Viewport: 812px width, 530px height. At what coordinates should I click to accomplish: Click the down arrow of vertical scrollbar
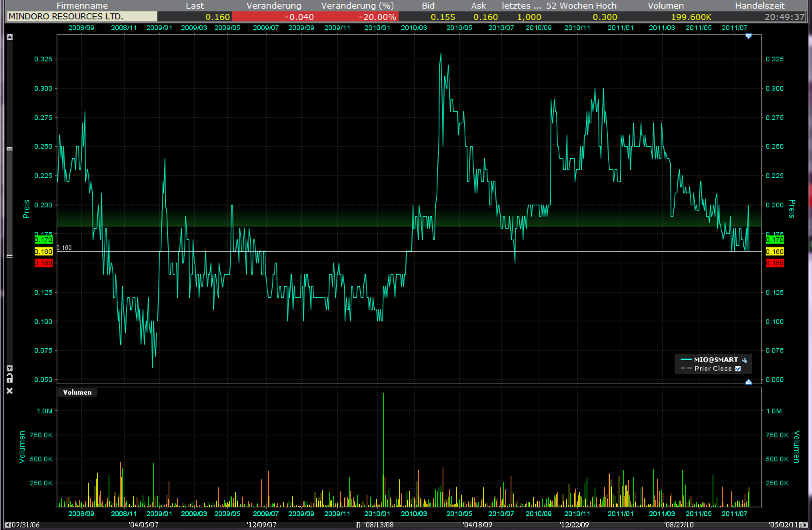coord(9,368)
